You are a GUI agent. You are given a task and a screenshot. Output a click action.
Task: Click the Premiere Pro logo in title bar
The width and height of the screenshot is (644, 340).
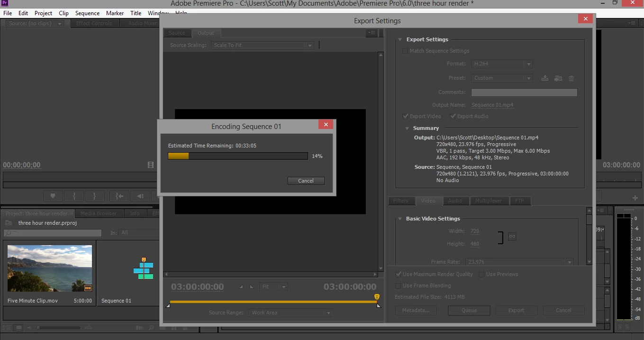tap(5, 3)
